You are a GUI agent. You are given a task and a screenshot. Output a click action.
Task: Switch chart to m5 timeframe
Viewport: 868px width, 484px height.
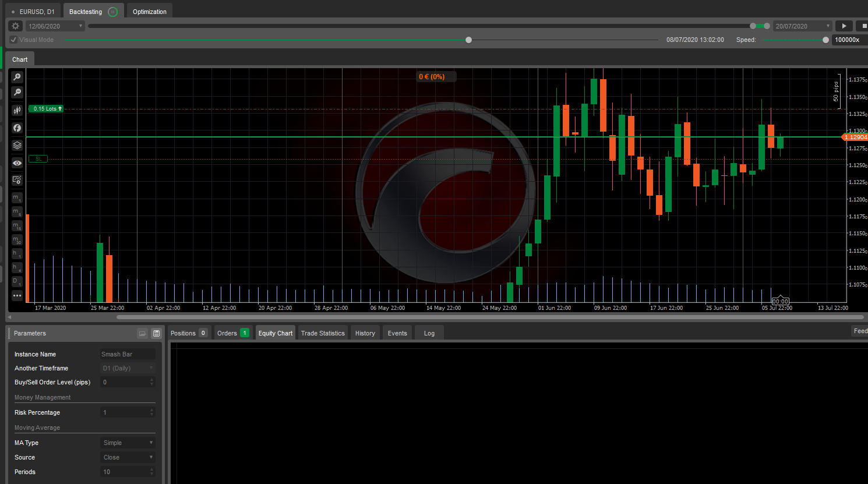(17, 212)
